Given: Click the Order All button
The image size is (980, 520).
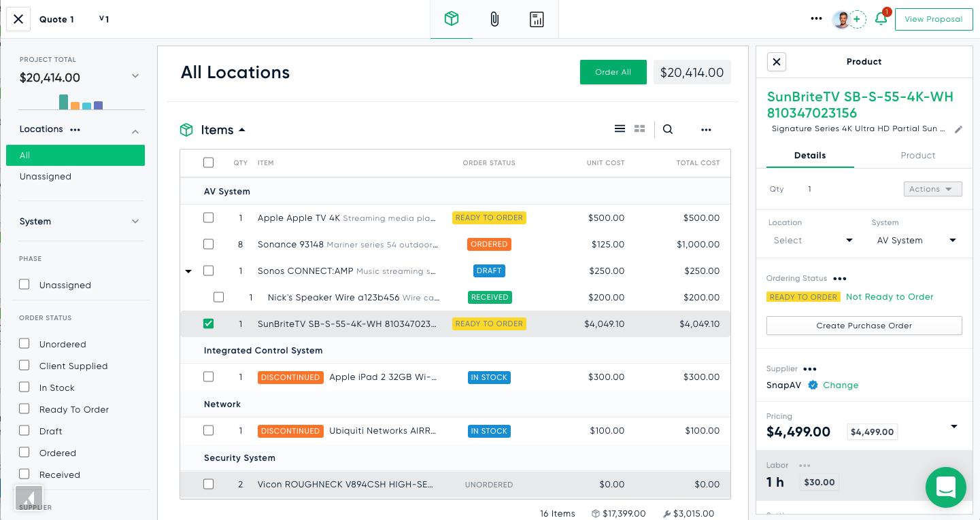Looking at the screenshot, I should click(613, 72).
